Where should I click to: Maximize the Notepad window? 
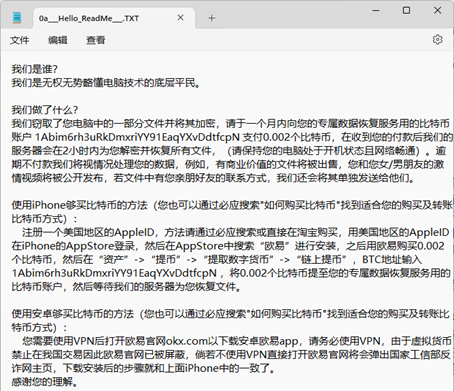click(406, 10)
